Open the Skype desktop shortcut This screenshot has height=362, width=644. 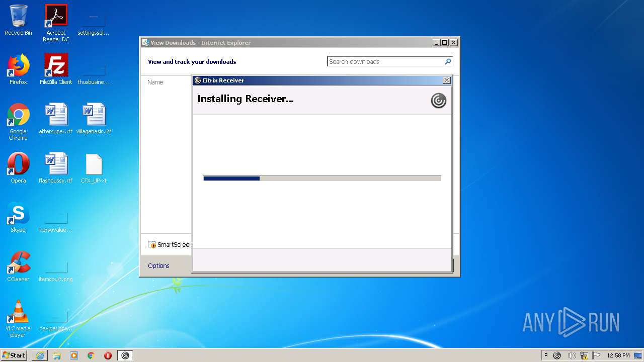pyautogui.click(x=18, y=217)
